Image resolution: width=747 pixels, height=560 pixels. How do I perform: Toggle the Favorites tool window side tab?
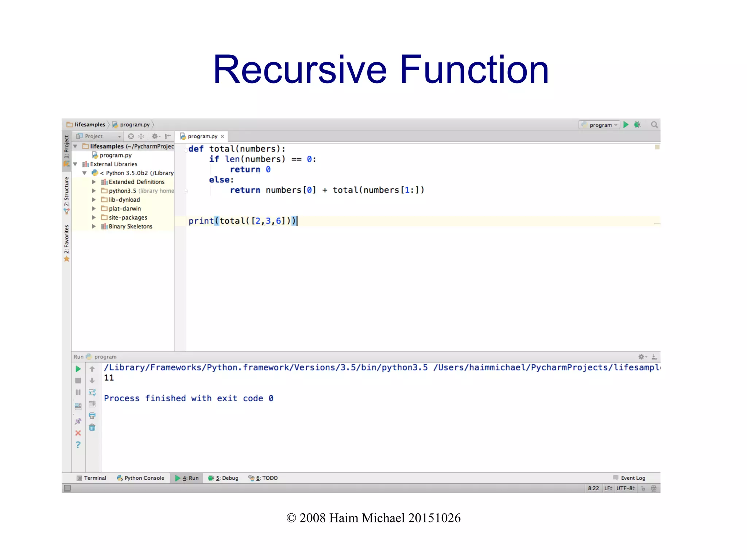66,243
